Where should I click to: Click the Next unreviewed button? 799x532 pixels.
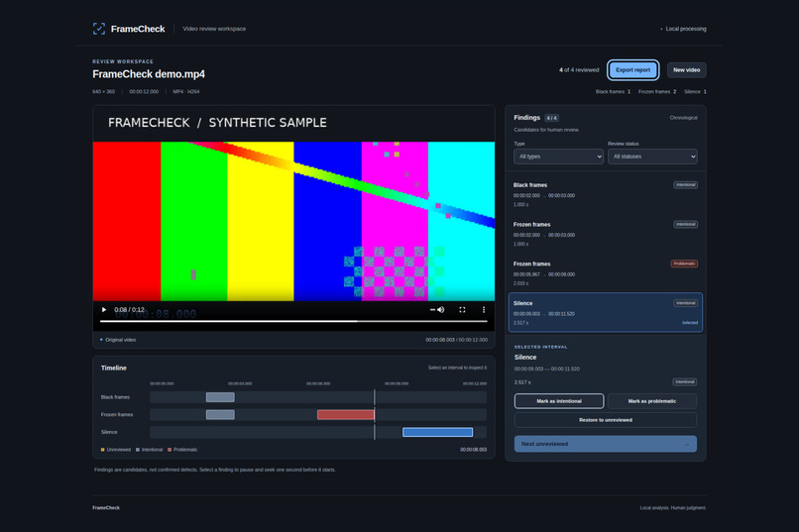(x=606, y=444)
